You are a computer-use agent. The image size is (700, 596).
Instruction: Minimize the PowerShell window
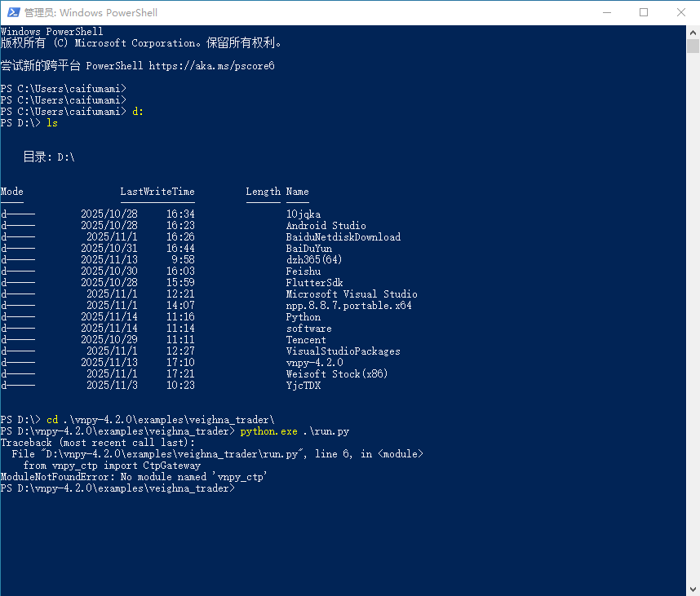(606, 12)
